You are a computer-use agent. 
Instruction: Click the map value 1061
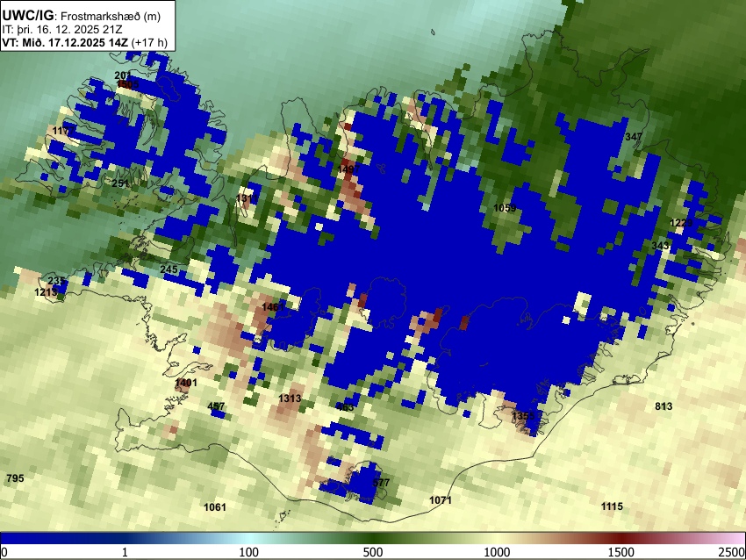(215, 506)
